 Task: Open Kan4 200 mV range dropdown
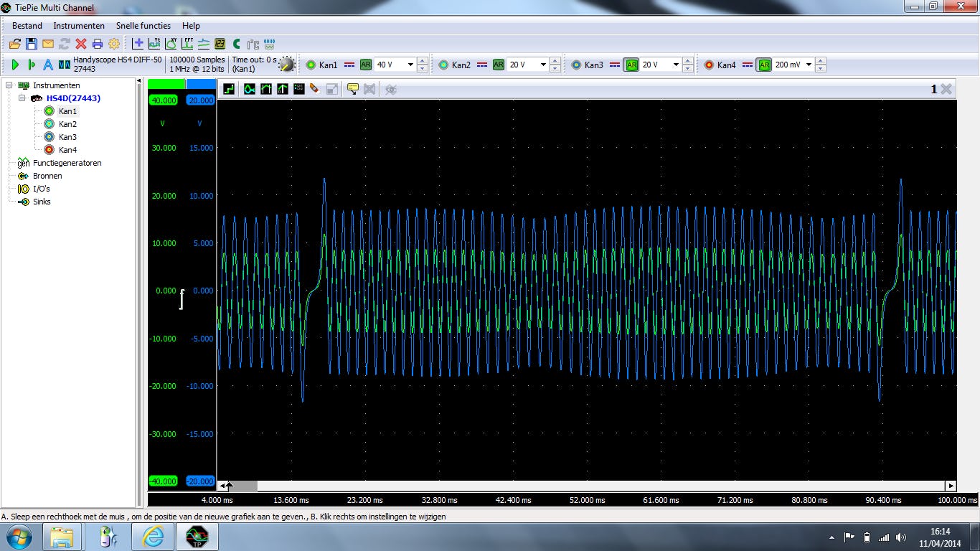pyautogui.click(x=809, y=65)
